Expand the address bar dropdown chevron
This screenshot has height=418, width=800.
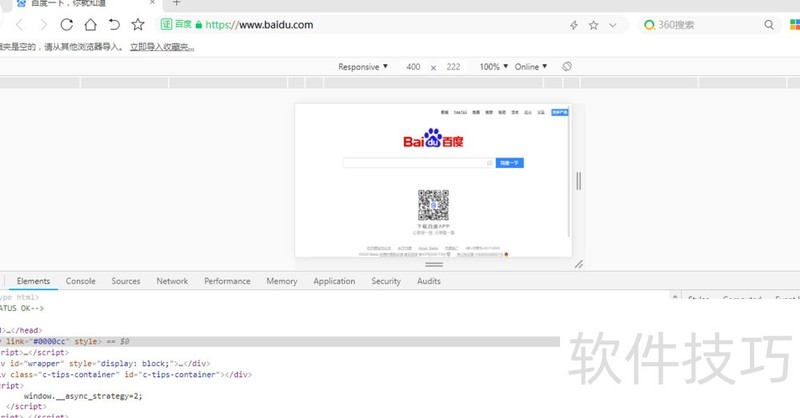tap(613, 25)
